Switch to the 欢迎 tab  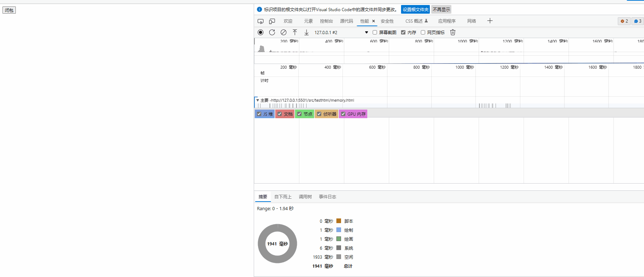point(288,21)
